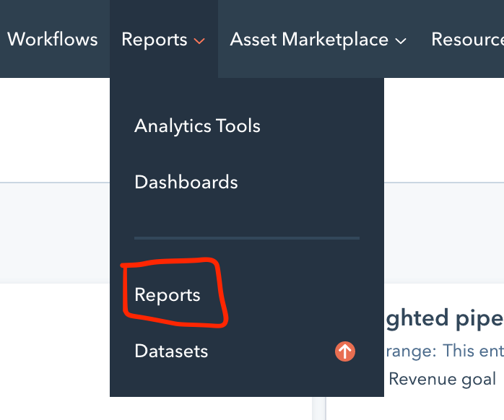504x420 pixels.
Task: Toggle the Revenue goal legend label
Action: (x=442, y=379)
